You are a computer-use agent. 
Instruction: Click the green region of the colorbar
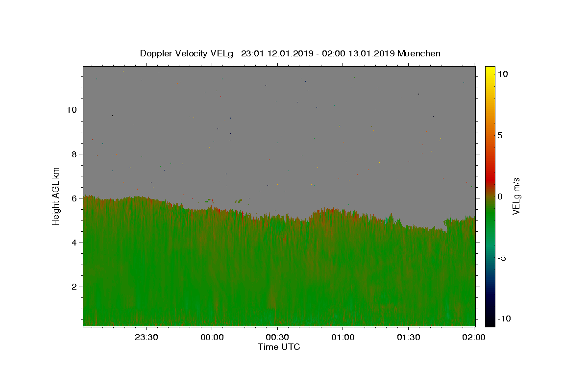tap(490, 220)
